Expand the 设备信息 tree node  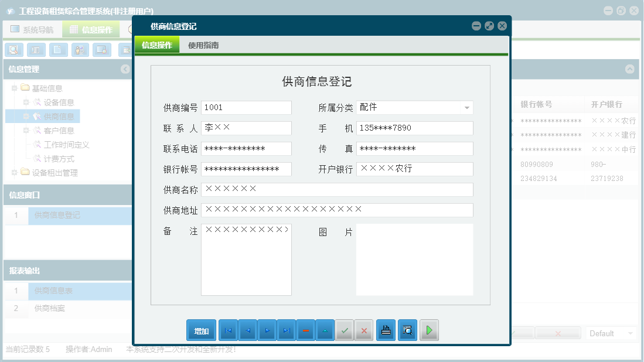[26, 102]
